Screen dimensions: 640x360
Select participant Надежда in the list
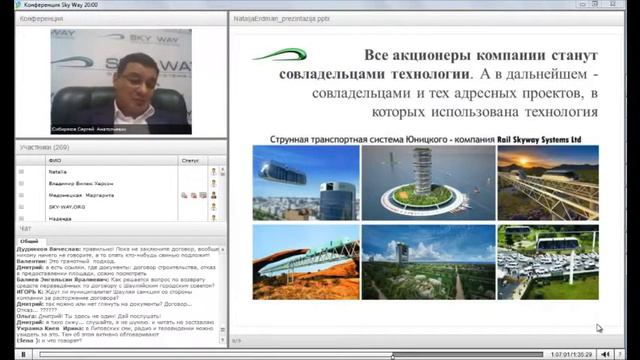[x=60, y=218]
